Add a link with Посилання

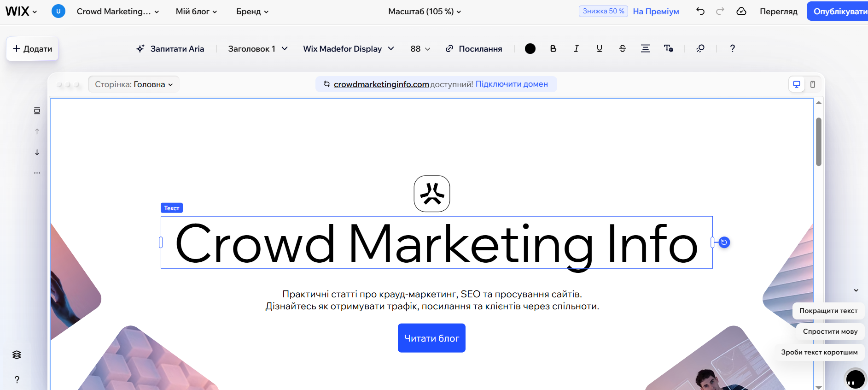point(474,49)
